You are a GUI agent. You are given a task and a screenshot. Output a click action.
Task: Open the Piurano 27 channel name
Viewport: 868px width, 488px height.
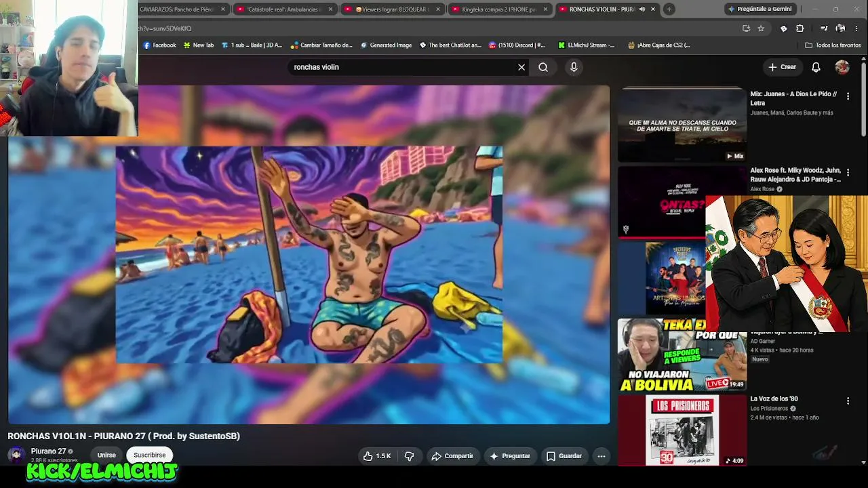pyautogui.click(x=48, y=451)
